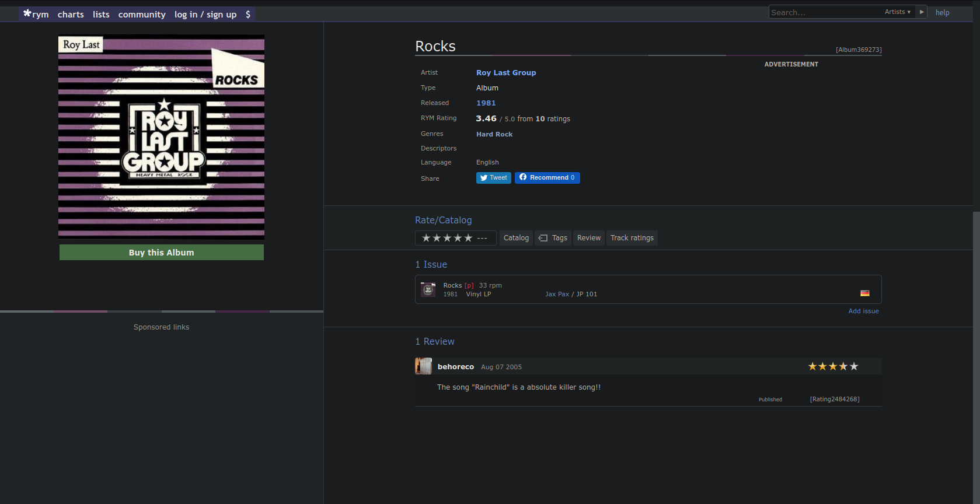
Task: Open the log in / sign up page
Action: pos(205,14)
